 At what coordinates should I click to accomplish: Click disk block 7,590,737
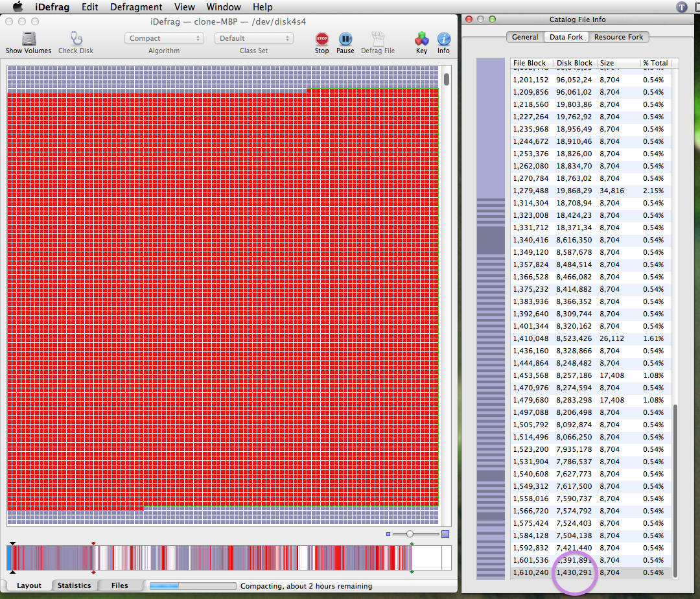[574, 499]
